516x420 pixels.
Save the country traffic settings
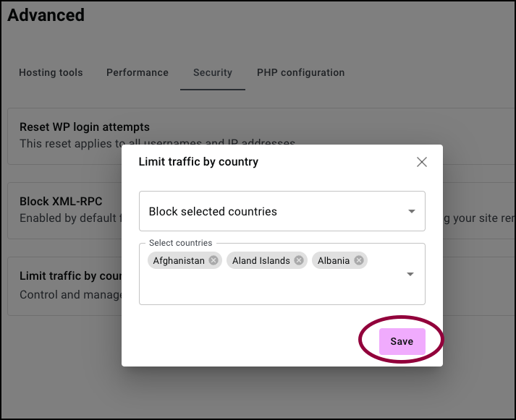coord(402,341)
